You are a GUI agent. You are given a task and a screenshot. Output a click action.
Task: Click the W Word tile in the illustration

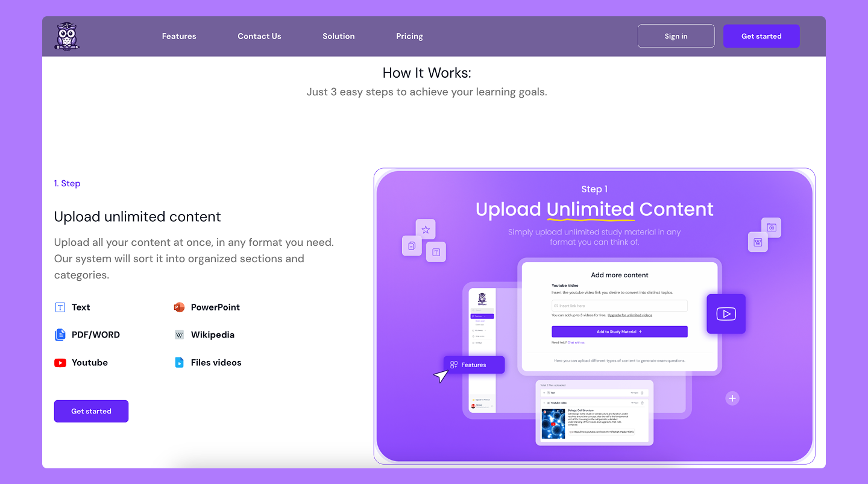click(x=758, y=242)
